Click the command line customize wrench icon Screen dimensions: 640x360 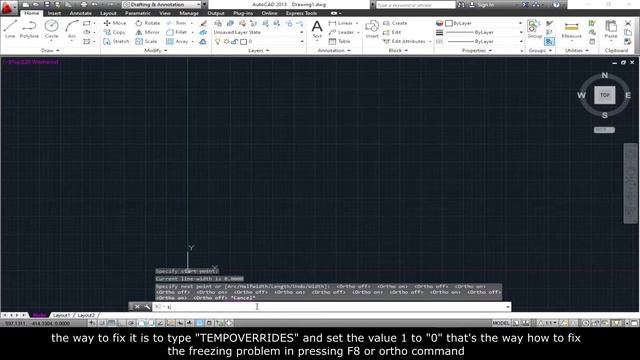[x=147, y=307]
